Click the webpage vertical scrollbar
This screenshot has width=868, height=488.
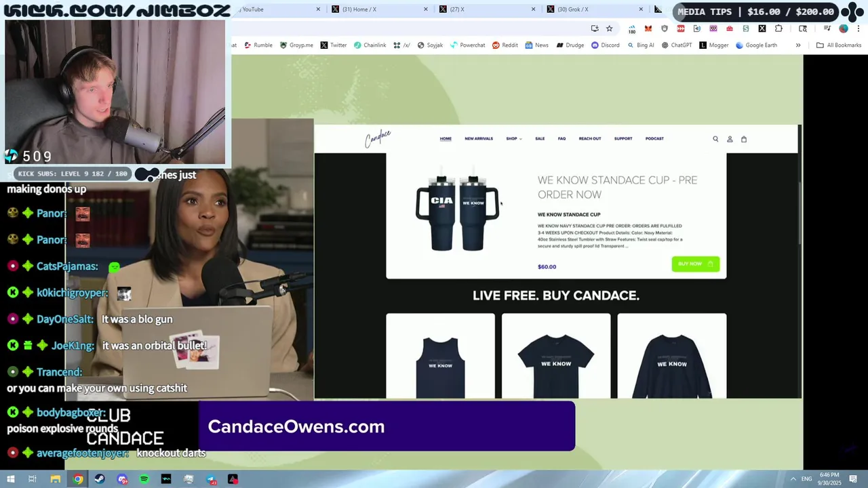[x=800, y=213]
